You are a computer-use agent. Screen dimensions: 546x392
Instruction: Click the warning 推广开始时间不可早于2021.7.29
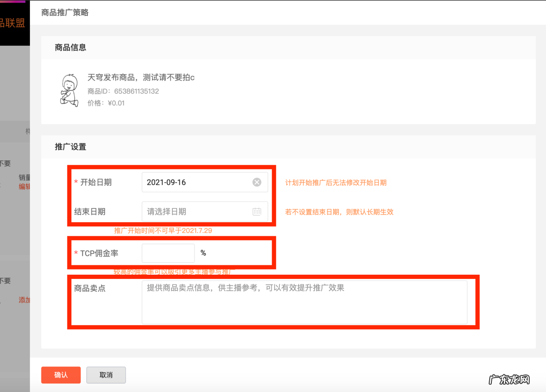[x=163, y=230]
